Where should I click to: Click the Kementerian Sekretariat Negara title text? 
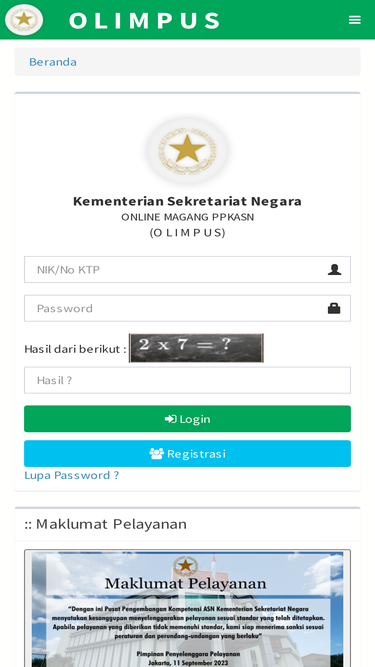(187, 201)
